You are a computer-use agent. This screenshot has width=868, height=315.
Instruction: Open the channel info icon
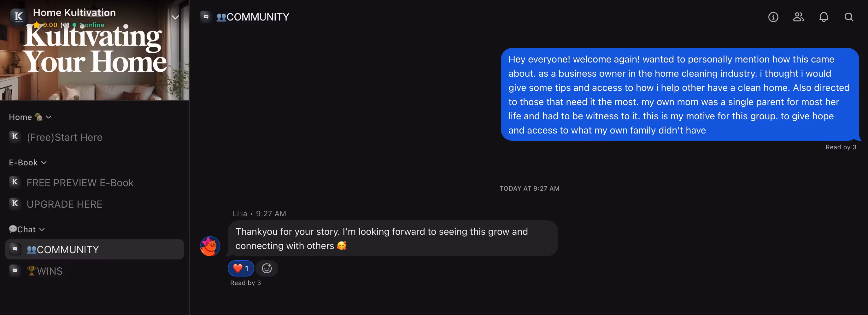click(773, 17)
